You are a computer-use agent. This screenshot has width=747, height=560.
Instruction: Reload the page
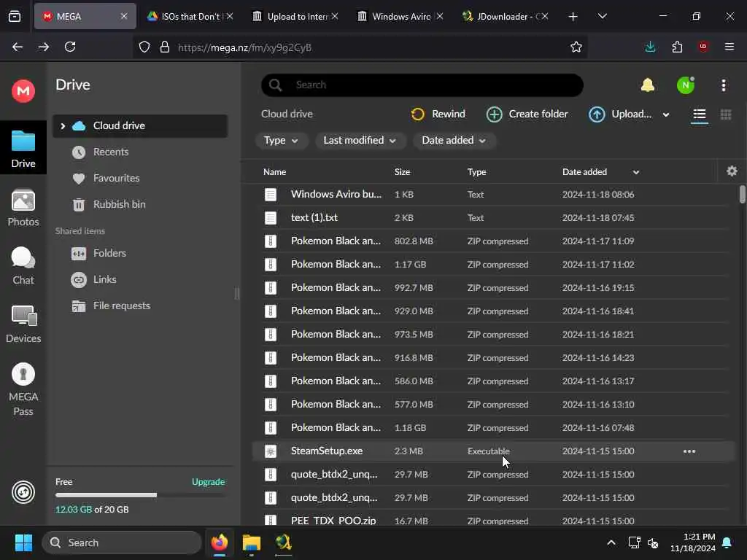(x=70, y=47)
